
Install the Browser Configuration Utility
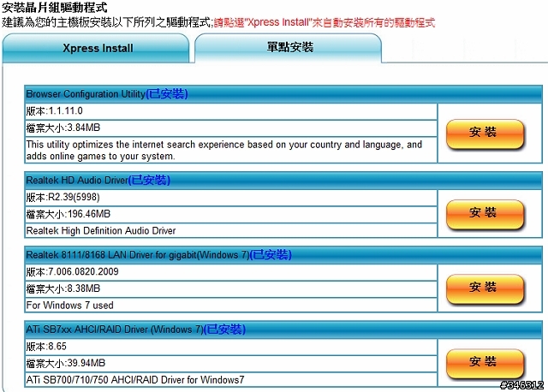(x=485, y=134)
